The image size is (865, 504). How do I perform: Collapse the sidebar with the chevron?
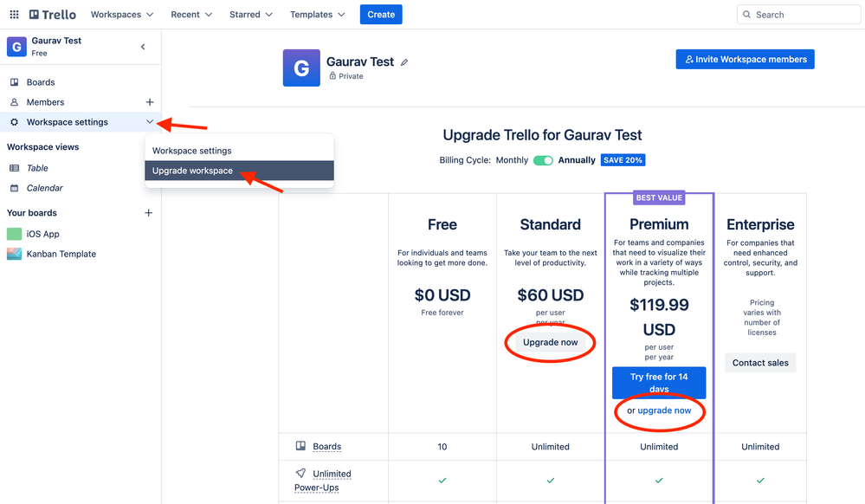pyautogui.click(x=143, y=47)
